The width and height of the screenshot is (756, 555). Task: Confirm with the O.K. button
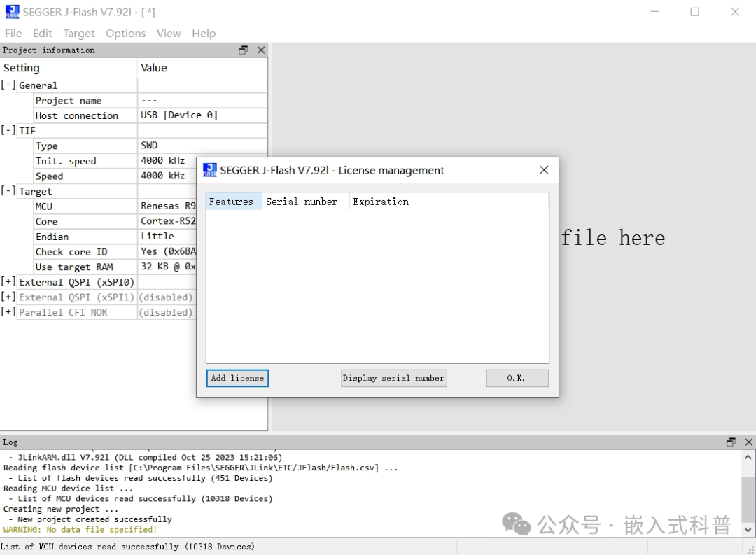[x=517, y=378]
